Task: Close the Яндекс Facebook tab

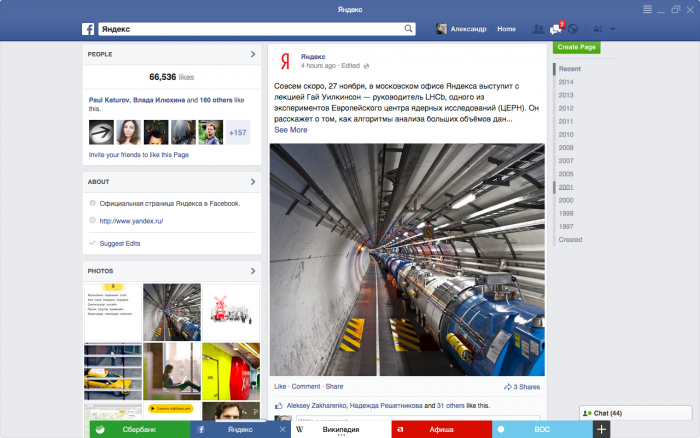Action: [x=282, y=430]
